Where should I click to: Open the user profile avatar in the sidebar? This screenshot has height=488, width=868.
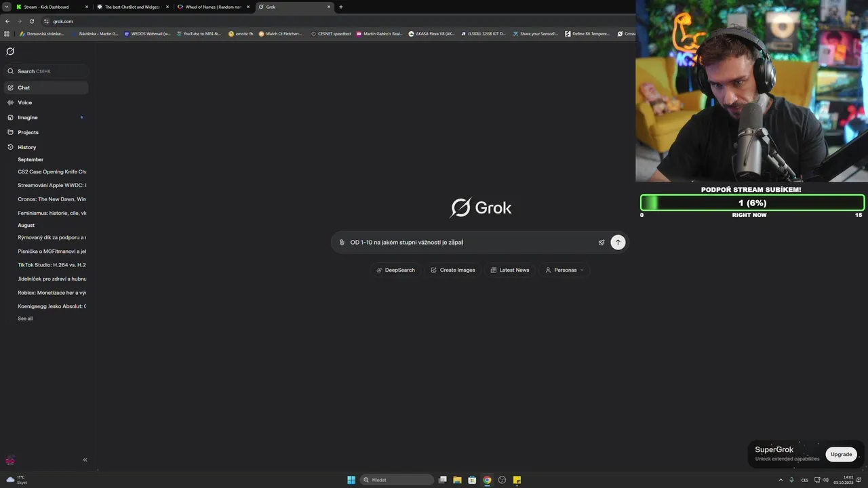(x=10, y=460)
